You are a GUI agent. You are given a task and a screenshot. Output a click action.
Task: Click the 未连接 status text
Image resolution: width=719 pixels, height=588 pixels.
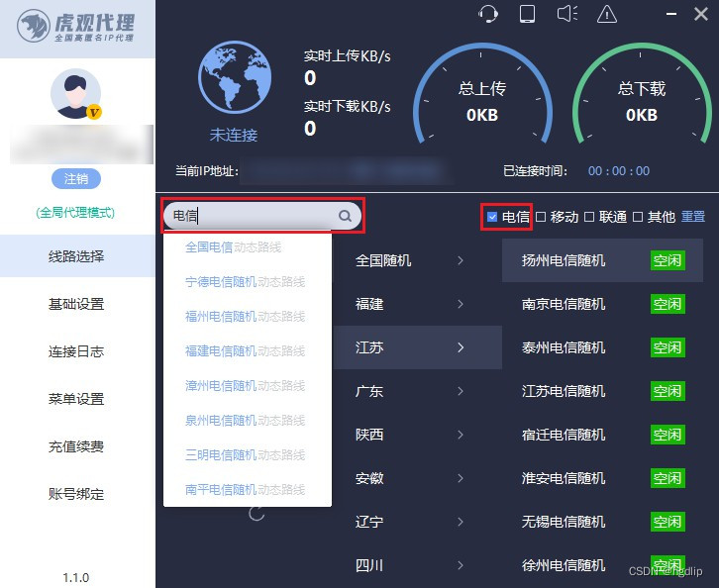point(234,135)
